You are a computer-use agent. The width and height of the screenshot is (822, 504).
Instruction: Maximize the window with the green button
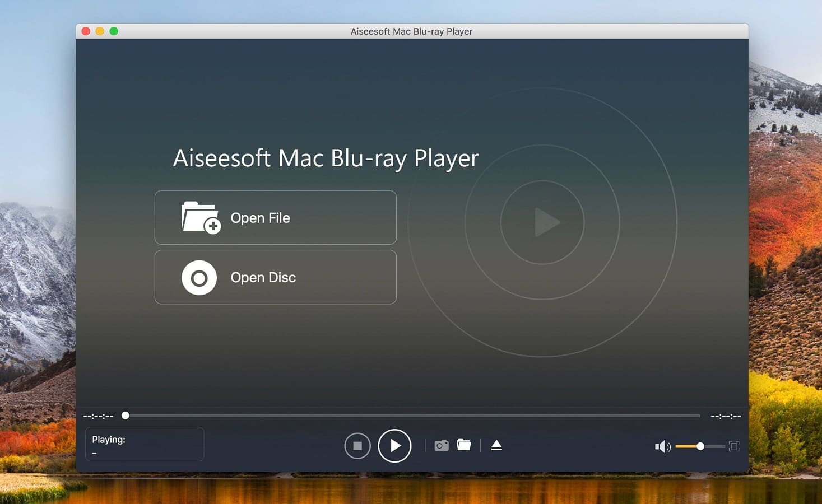(114, 31)
